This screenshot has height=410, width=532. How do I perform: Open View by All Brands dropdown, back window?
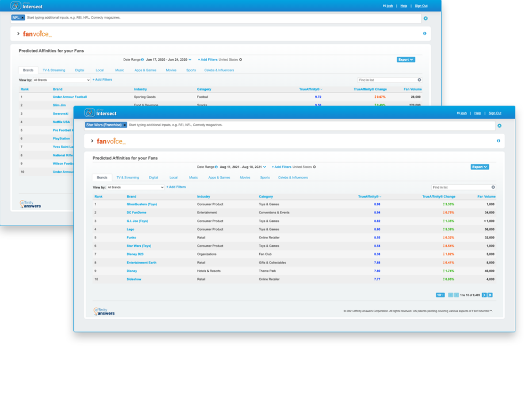(x=61, y=80)
